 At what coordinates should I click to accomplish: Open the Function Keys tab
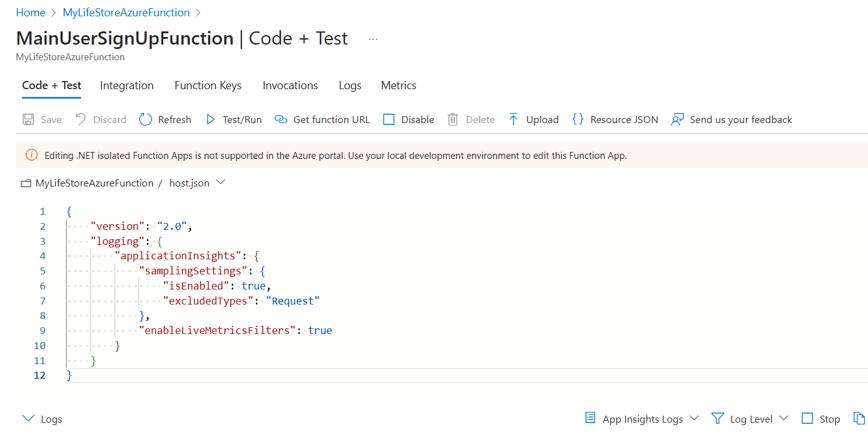[208, 85]
